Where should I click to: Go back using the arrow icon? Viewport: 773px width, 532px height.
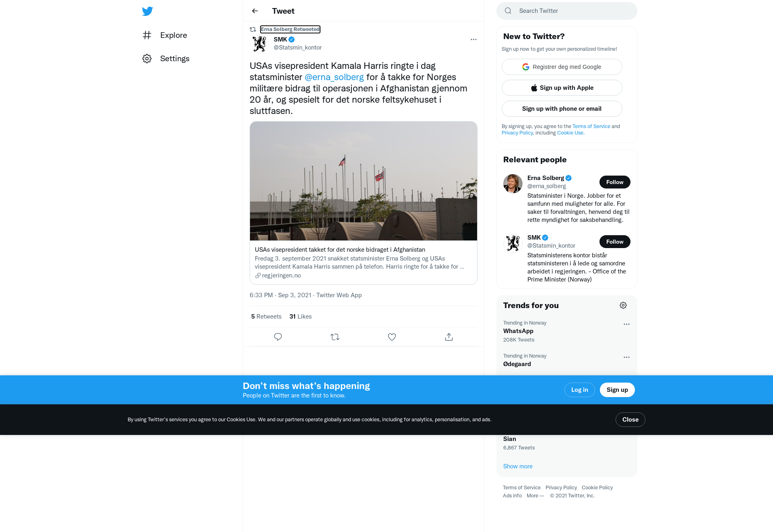255,11
